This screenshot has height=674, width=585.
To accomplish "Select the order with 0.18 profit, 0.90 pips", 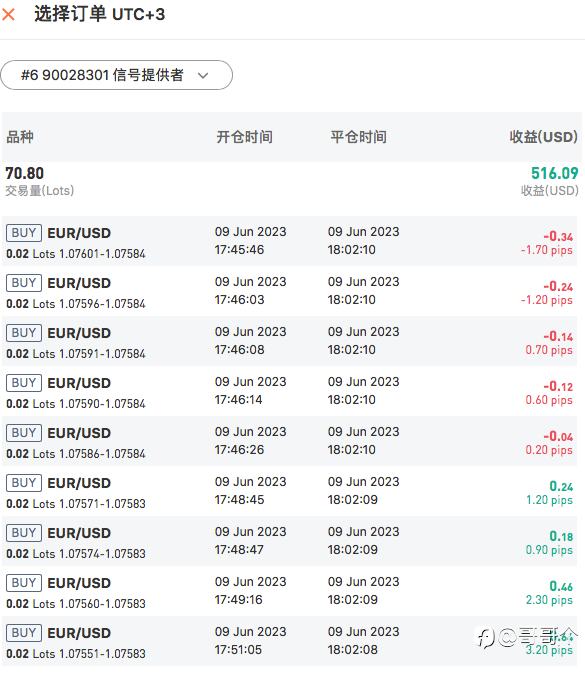I will point(290,541).
